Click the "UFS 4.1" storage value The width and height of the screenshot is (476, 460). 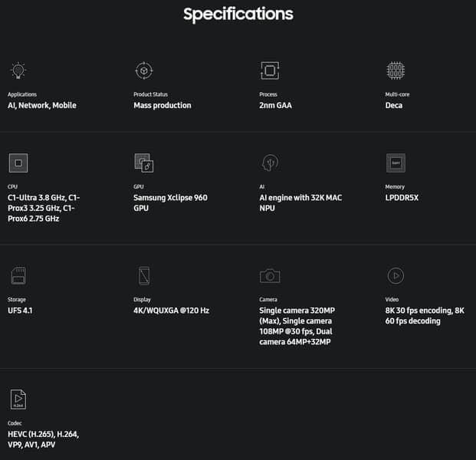(x=20, y=310)
